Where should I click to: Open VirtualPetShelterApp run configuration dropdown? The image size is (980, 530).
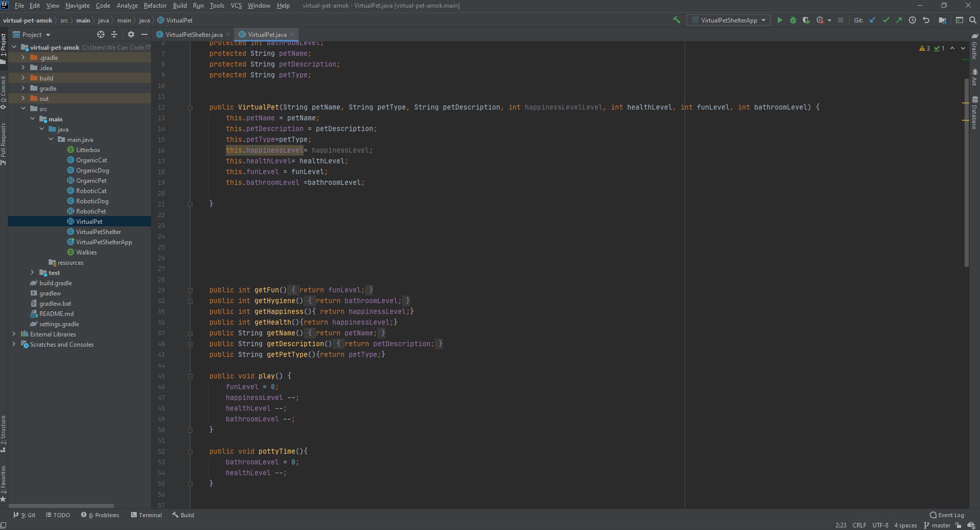(729, 20)
